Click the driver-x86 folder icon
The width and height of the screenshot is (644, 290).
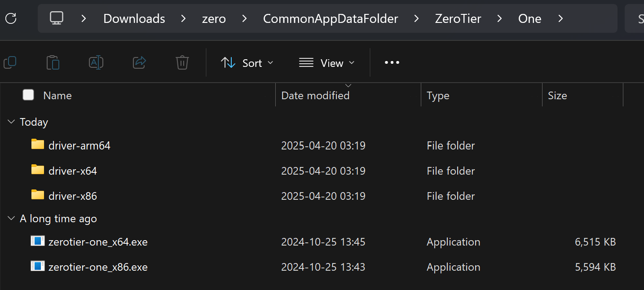38,195
